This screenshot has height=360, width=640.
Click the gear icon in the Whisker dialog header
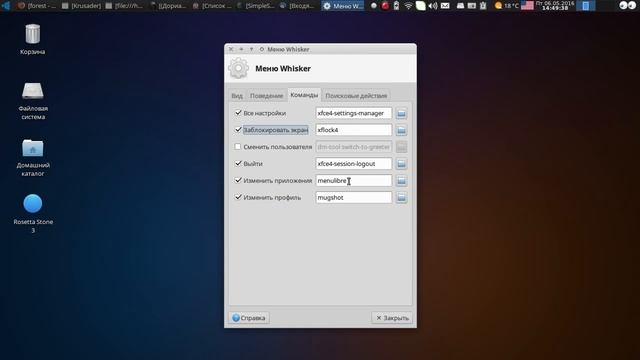238,68
